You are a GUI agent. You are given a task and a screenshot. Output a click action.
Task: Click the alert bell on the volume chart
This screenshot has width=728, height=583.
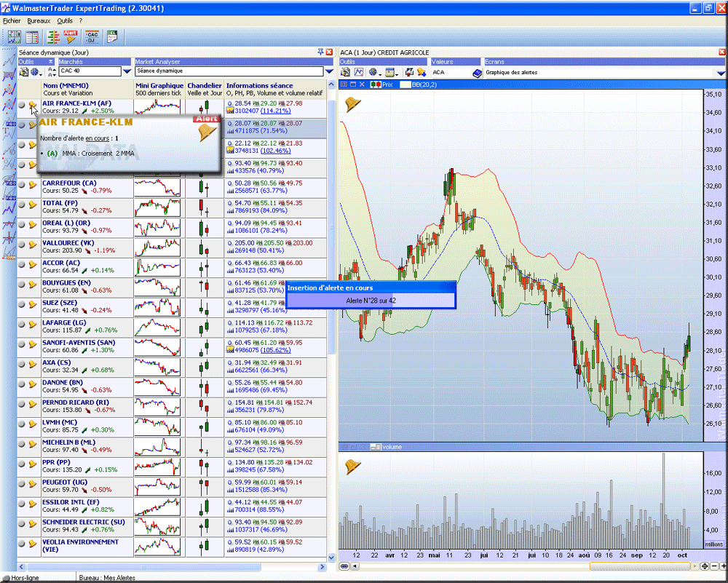click(353, 467)
